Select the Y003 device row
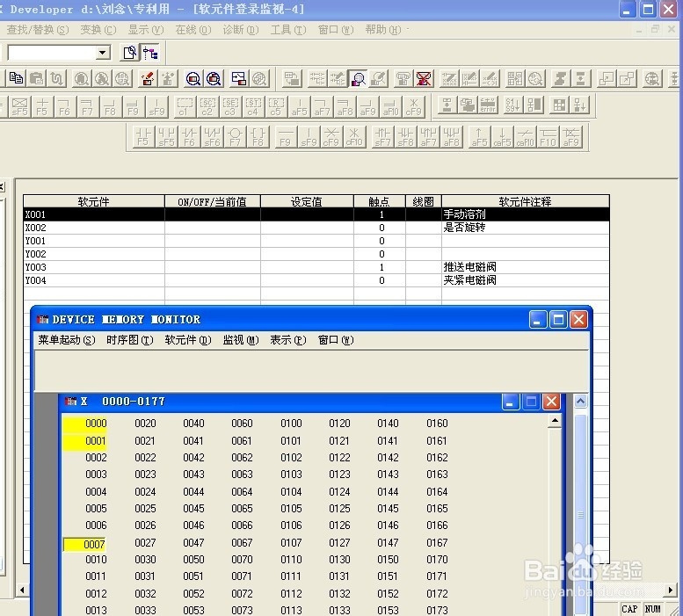Image resolution: width=683 pixels, height=616 pixels. 316,267
